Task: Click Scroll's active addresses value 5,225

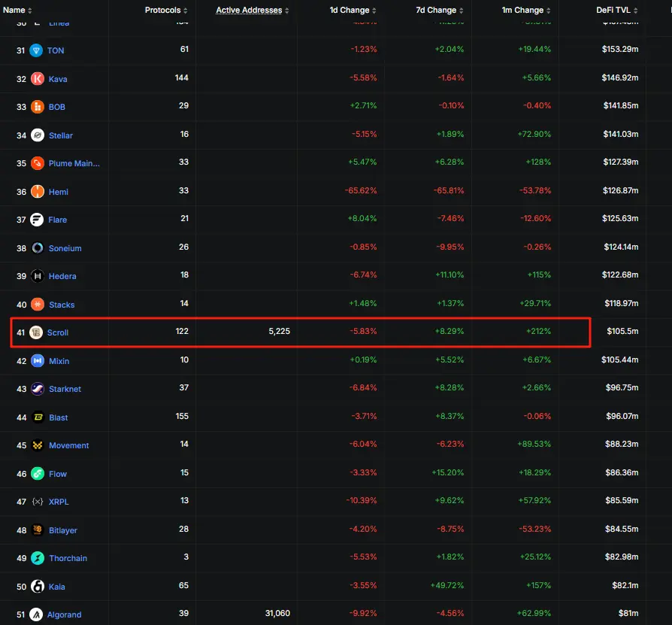Action: [x=280, y=331]
